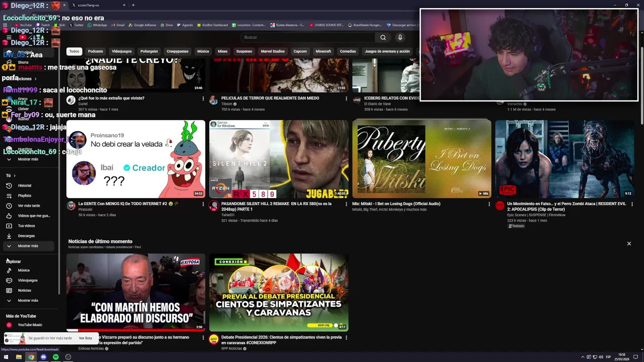
Task: Click RPP Noticias channel avatar
Action: pyautogui.click(x=214, y=339)
